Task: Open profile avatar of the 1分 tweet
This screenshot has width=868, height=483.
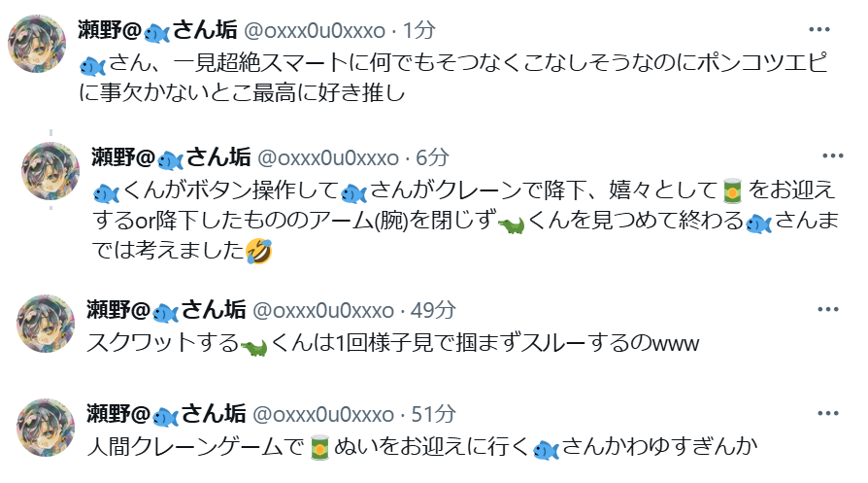Action: (x=37, y=43)
